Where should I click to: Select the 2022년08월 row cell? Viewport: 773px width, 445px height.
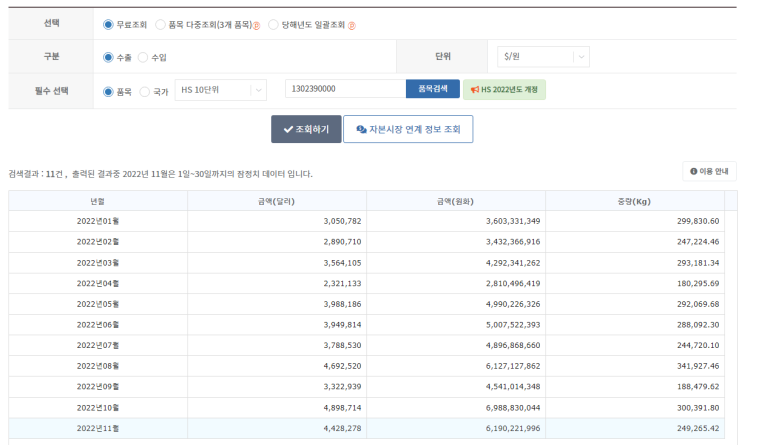(x=98, y=366)
